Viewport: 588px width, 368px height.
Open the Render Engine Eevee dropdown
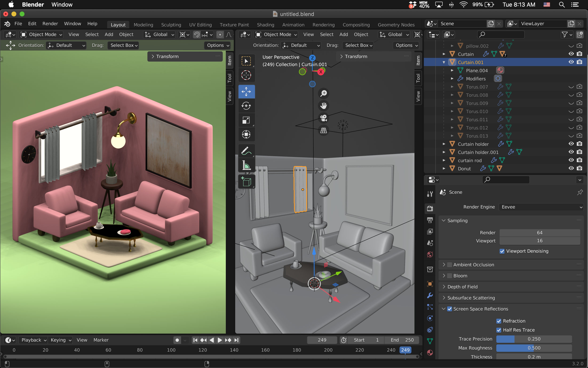(x=541, y=207)
